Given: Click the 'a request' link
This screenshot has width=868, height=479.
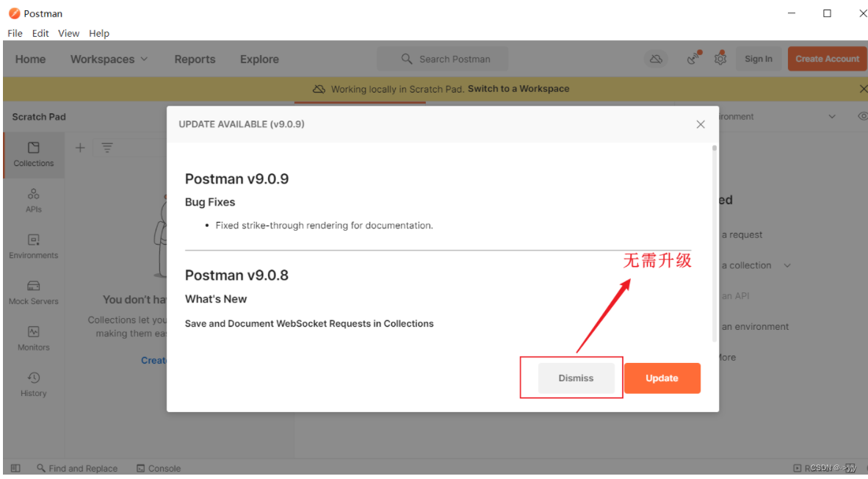Looking at the screenshot, I should (742, 235).
